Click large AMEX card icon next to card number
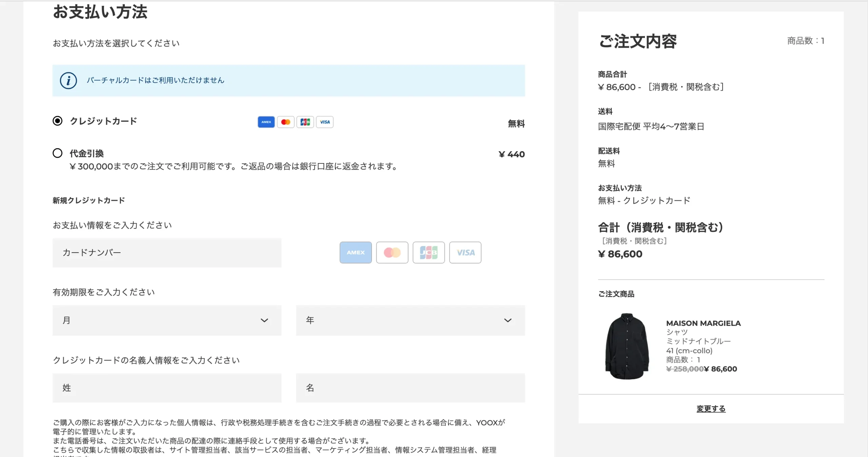 (356, 253)
